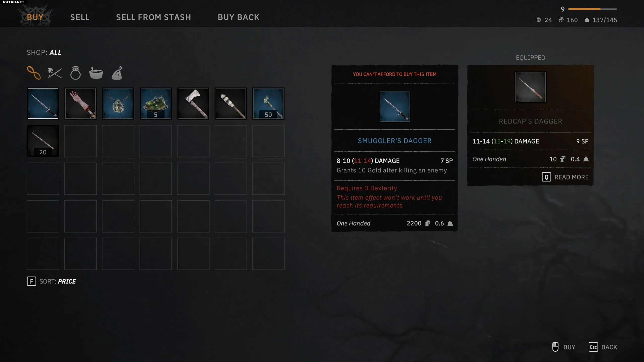Toggle Sort by Price option
Screen dimensions: 644x362
tap(51, 281)
